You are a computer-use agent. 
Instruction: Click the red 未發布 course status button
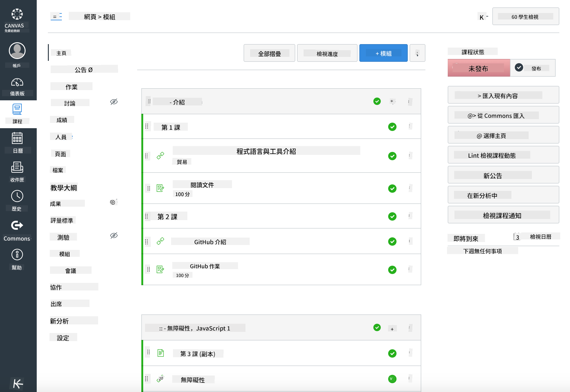pyautogui.click(x=478, y=68)
